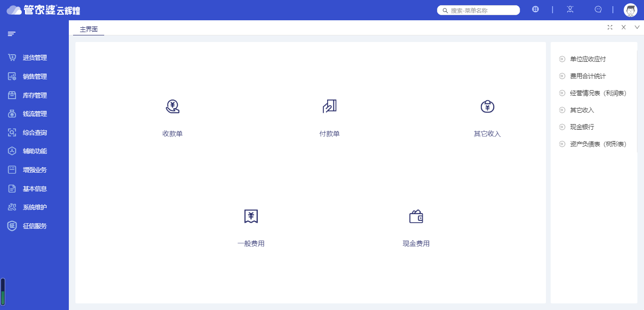Click the 管家婆云辉煌 logo
Viewport: 644px width, 310px height.
[x=43, y=10]
